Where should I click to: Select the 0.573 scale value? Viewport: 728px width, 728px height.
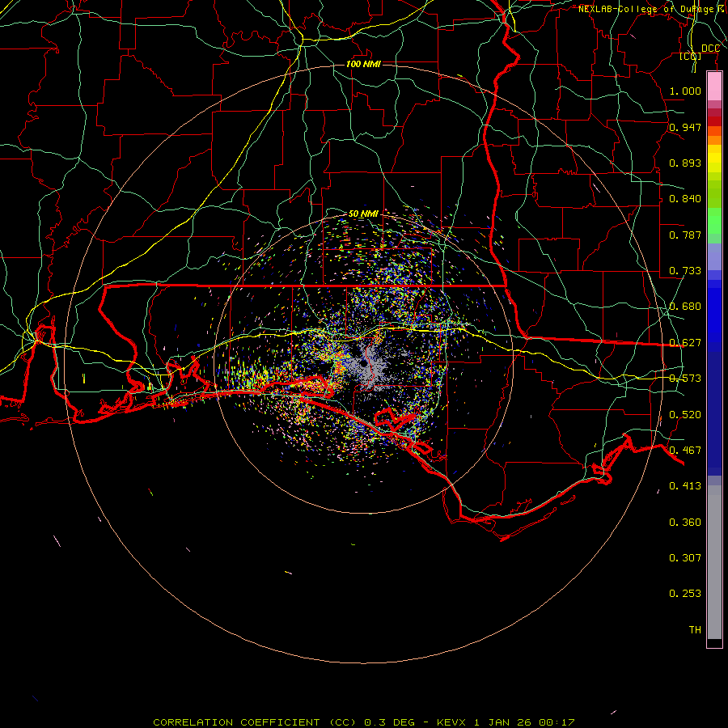click(685, 379)
